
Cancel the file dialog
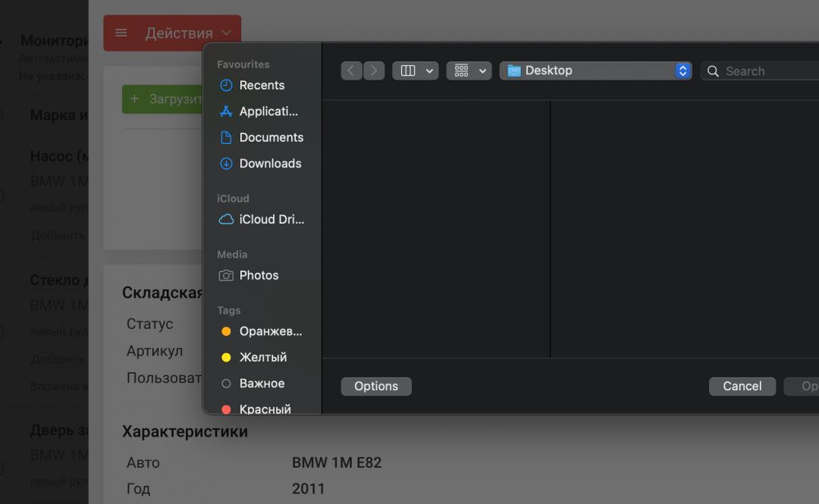click(742, 386)
